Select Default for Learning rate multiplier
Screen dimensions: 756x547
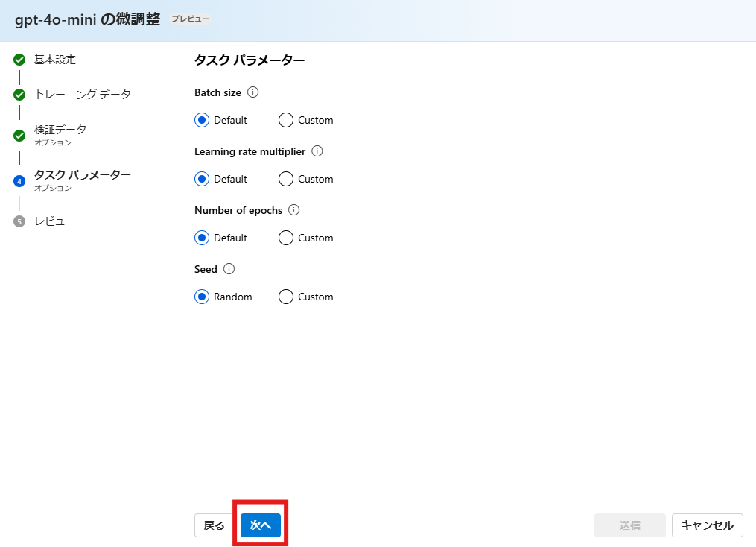click(x=202, y=179)
